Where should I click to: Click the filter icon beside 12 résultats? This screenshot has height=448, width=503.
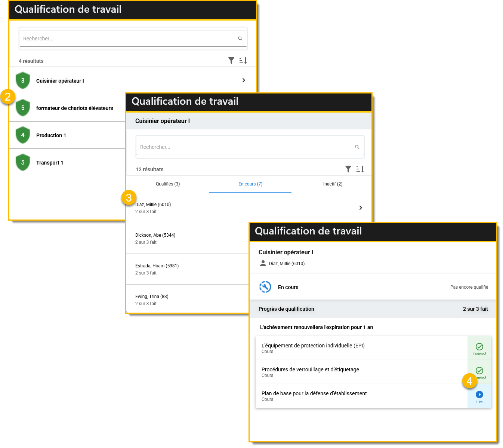pyautogui.click(x=348, y=169)
